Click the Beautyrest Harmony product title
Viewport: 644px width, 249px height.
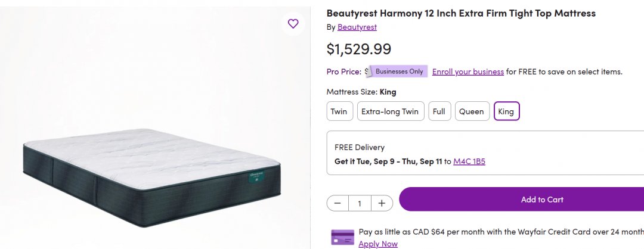(x=461, y=13)
